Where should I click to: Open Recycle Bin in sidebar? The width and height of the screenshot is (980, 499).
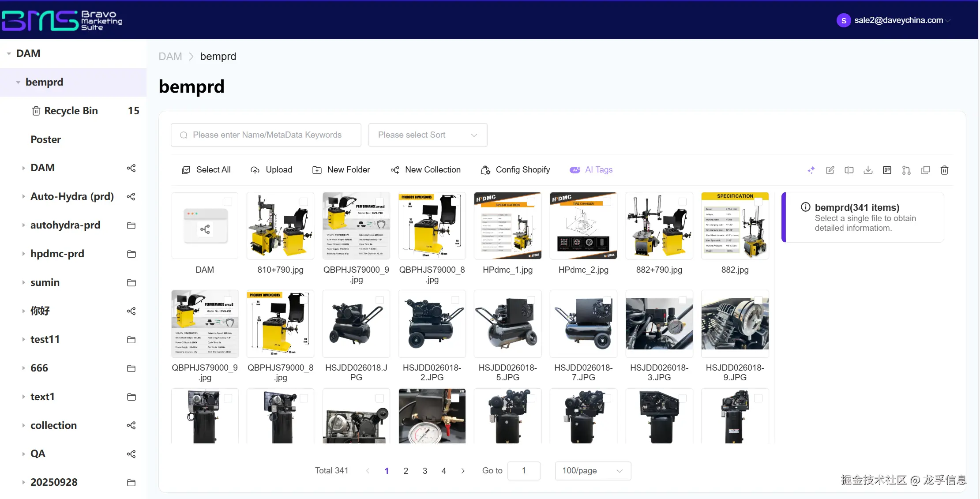(x=71, y=111)
